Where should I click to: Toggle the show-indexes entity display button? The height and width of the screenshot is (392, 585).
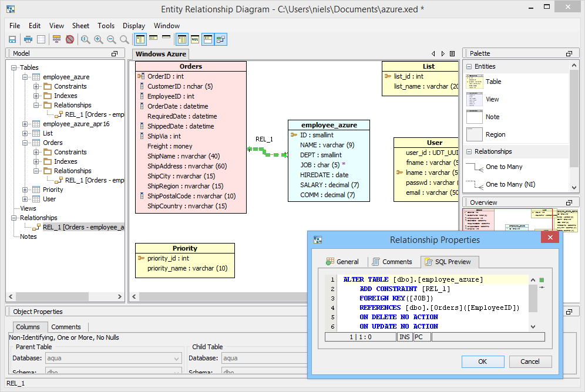[208, 39]
